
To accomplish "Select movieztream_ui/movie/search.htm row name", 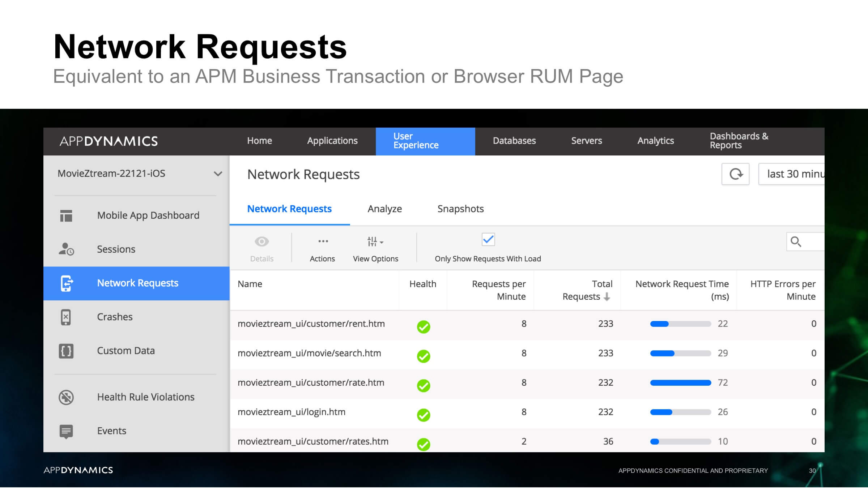I will pyautogui.click(x=309, y=353).
